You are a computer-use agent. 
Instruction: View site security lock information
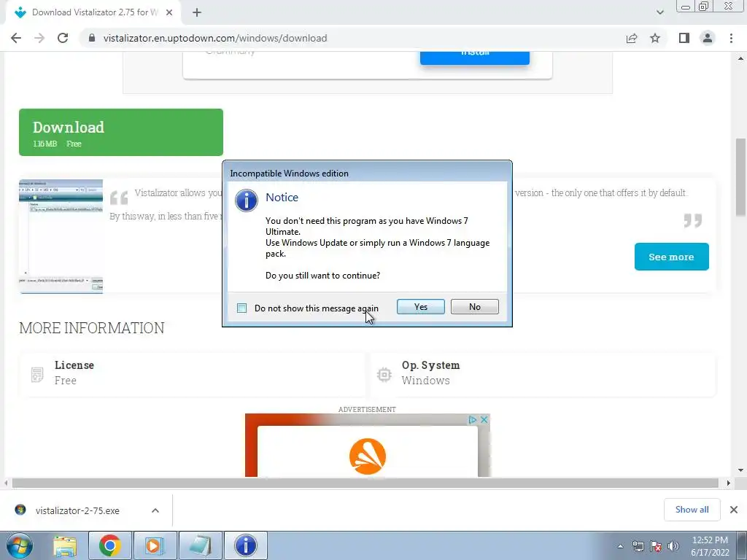[x=92, y=38]
